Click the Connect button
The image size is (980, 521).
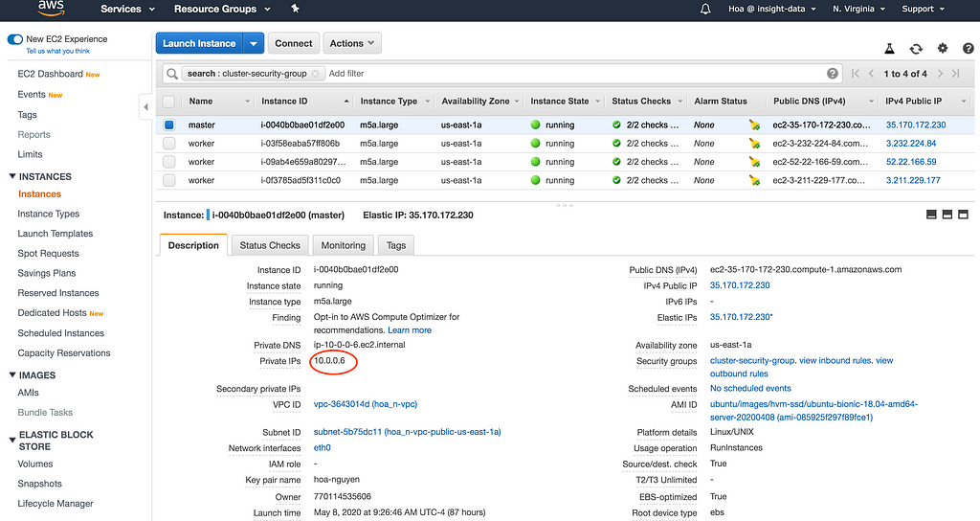293,43
